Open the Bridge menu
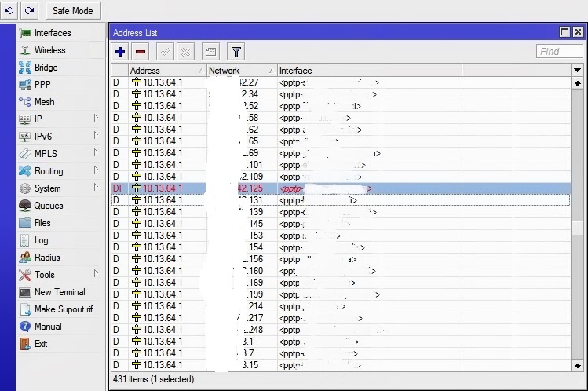 pyautogui.click(x=46, y=68)
